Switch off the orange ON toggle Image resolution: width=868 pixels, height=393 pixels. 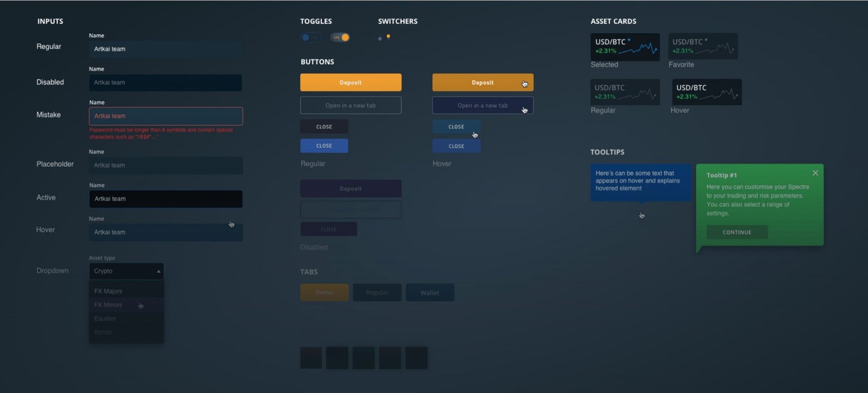(x=340, y=37)
